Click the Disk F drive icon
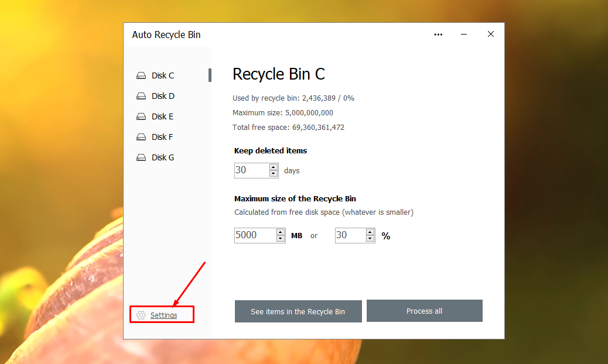 [141, 137]
